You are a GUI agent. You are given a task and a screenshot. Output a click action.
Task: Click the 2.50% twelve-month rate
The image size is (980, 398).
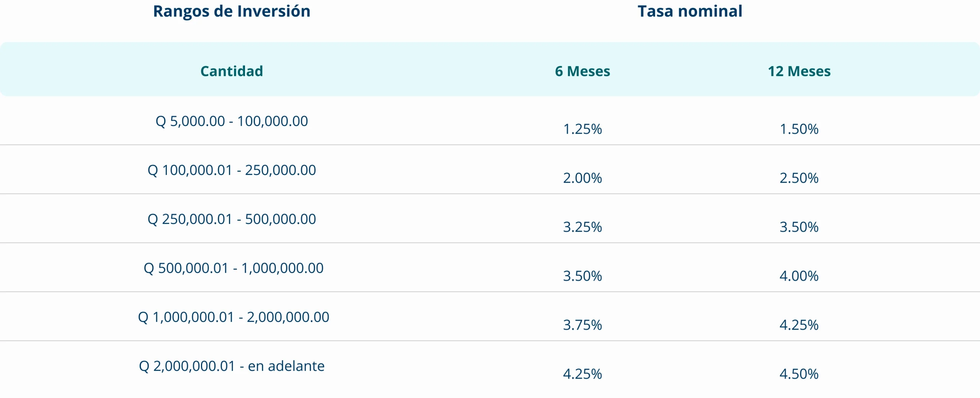[799, 178]
